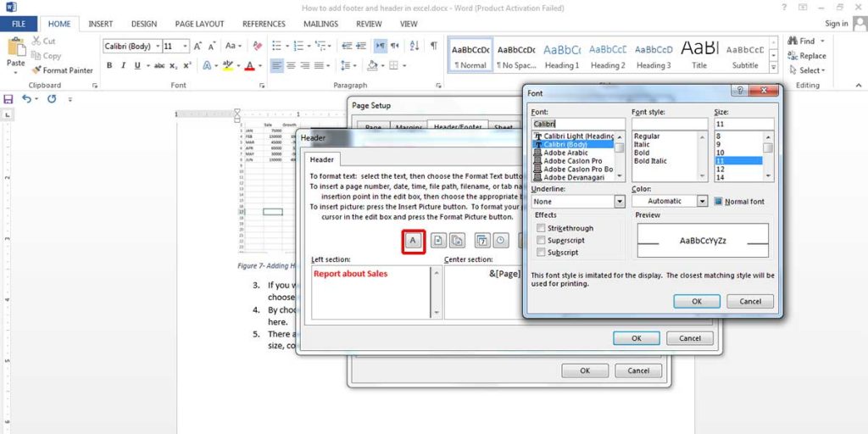The image size is (868, 434).
Task: Click the red Font Color button
Action: click(249, 65)
